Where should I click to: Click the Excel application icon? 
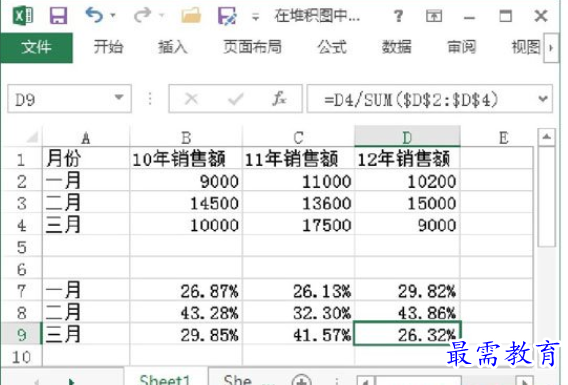tap(23, 16)
